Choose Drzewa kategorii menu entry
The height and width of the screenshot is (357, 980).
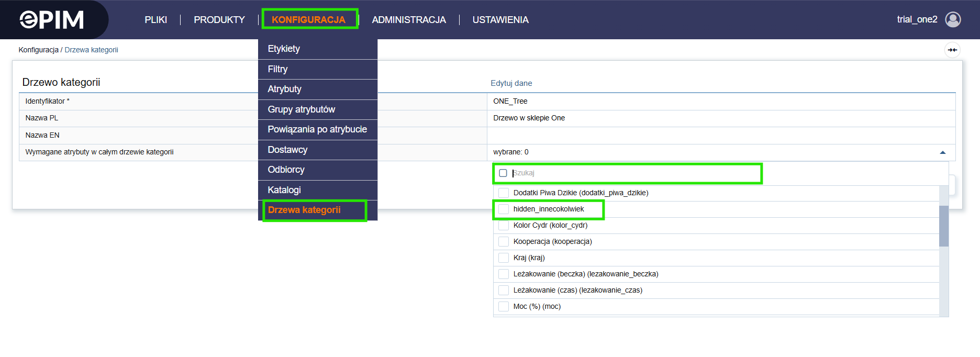point(318,210)
